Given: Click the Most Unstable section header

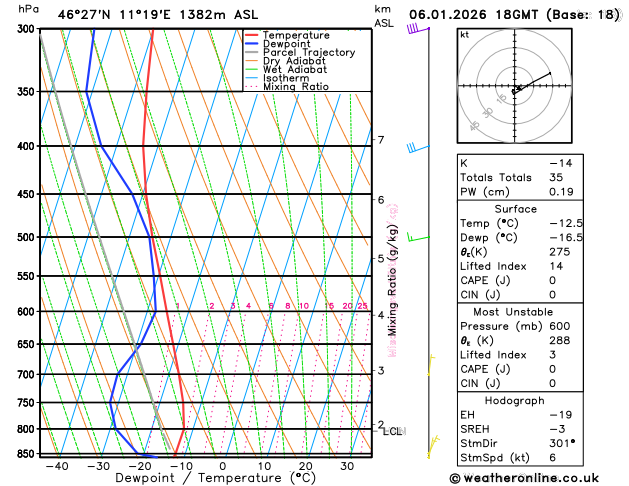Looking at the screenshot, I should [x=513, y=312].
